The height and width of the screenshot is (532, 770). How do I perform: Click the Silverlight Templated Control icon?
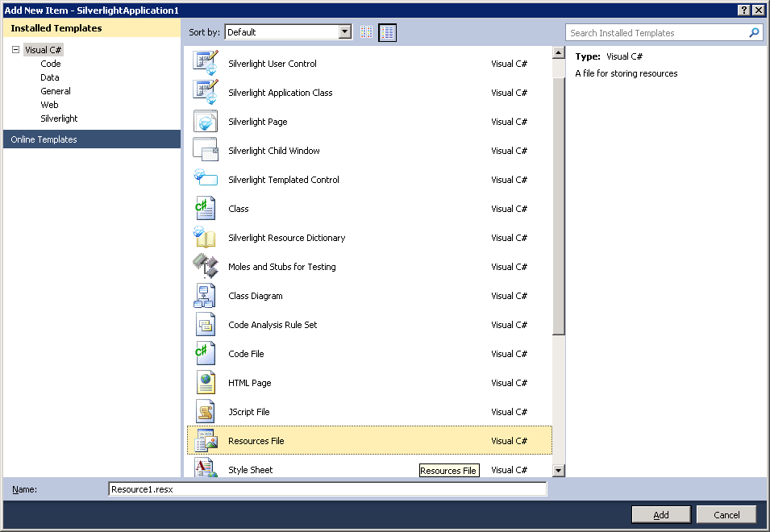206,177
